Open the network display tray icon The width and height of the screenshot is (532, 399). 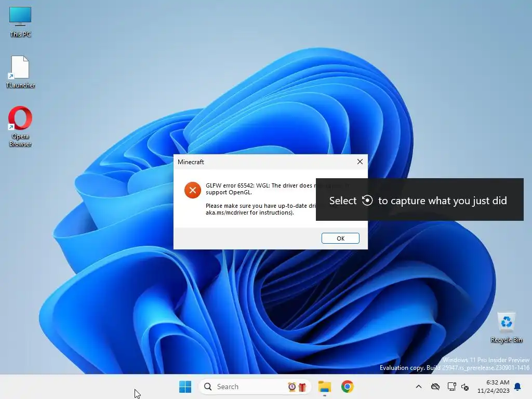coord(451,387)
